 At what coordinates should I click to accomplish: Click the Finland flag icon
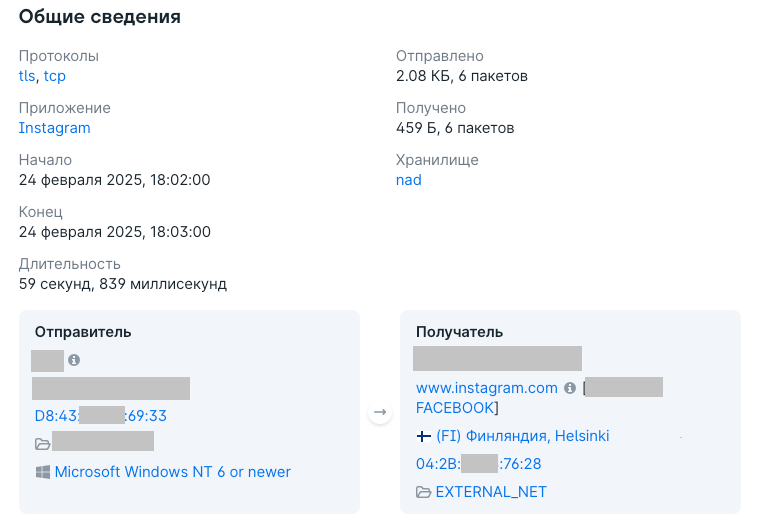(423, 436)
